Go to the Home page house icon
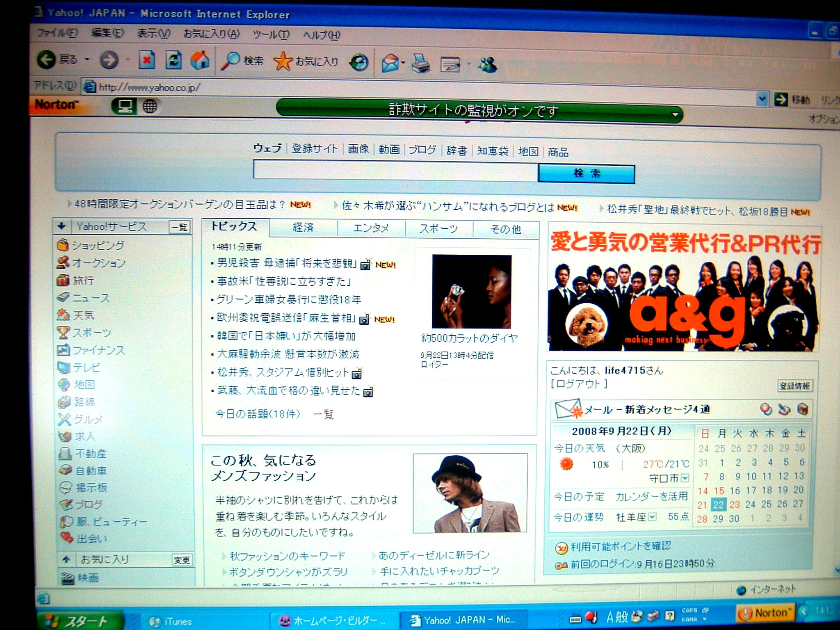 pos(200,60)
